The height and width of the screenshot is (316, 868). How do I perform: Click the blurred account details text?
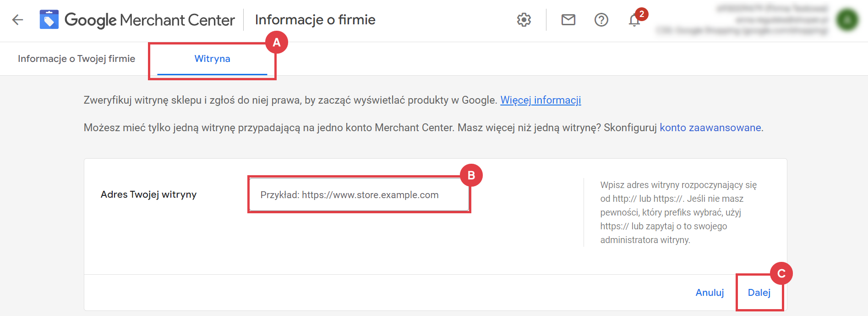742,20
